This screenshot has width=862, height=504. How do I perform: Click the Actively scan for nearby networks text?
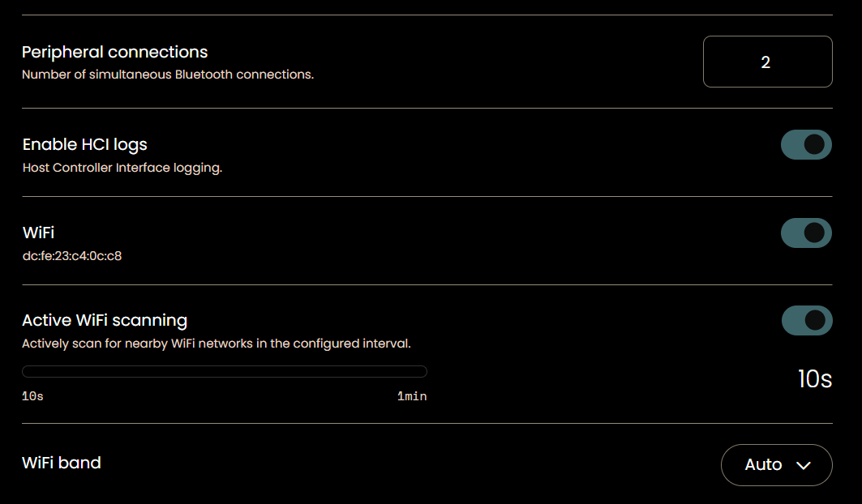[x=216, y=344]
